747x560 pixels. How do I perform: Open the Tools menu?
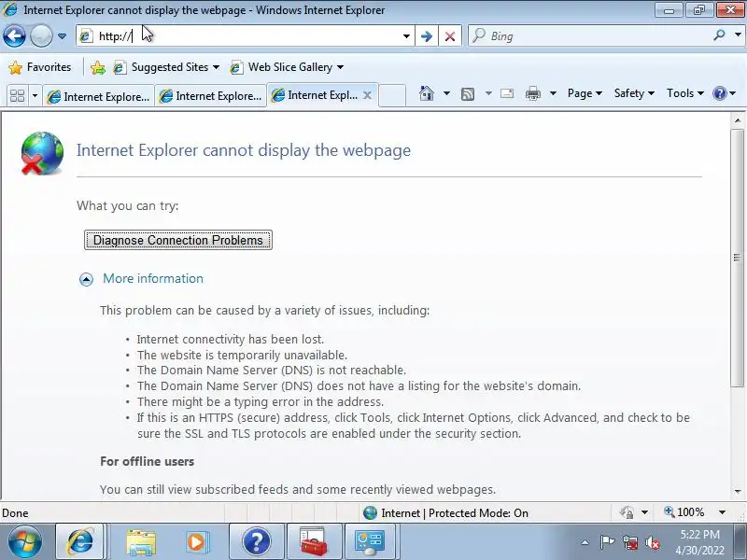click(685, 93)
